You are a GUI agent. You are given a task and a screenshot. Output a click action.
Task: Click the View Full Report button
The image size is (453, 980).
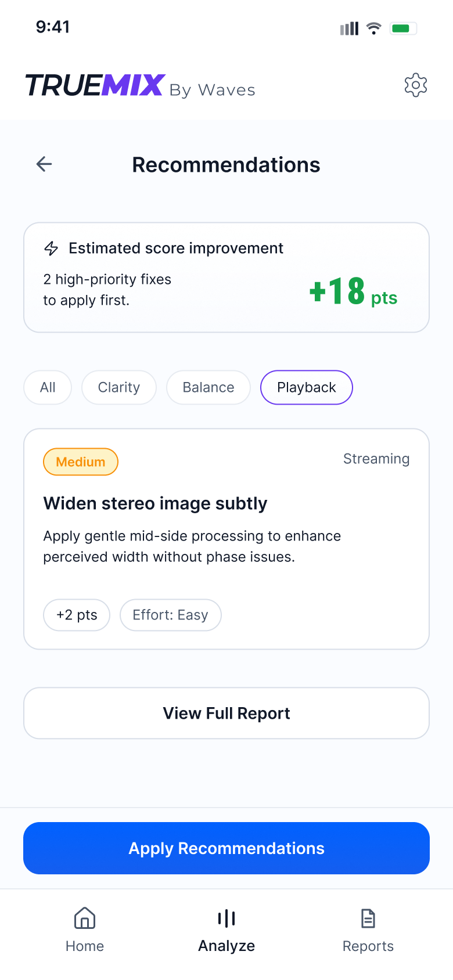(x=227, y=713)
